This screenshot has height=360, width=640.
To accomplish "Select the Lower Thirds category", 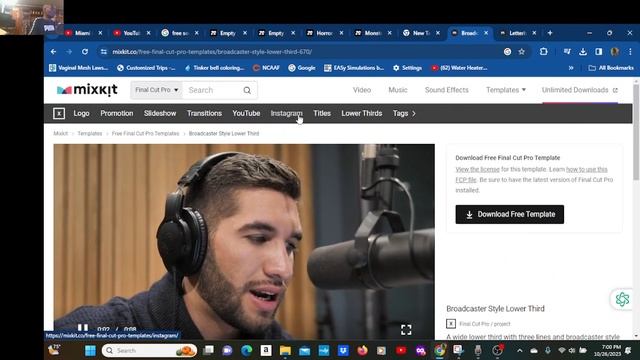I will click(362, 113).
